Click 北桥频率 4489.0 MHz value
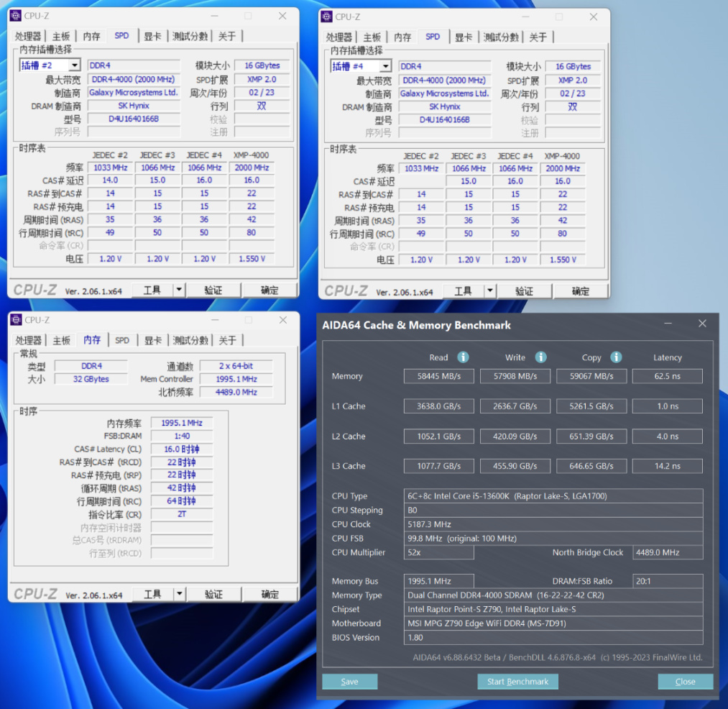 click(x=236, y=392)
